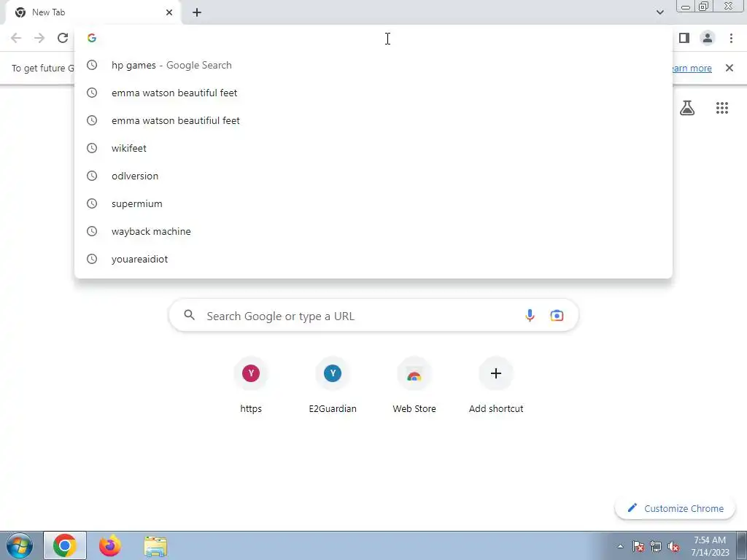Click the muted volume tray icon

coord(673,546)
